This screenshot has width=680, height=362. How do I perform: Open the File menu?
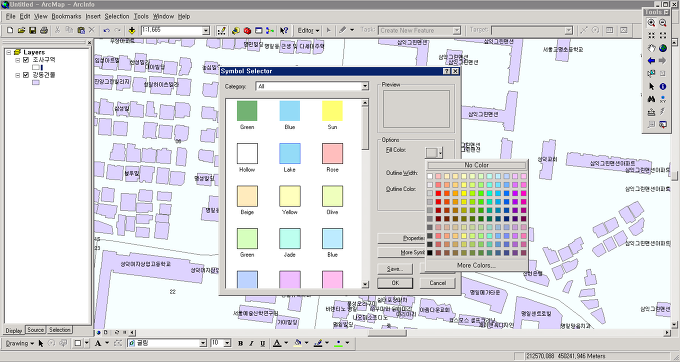10,16
